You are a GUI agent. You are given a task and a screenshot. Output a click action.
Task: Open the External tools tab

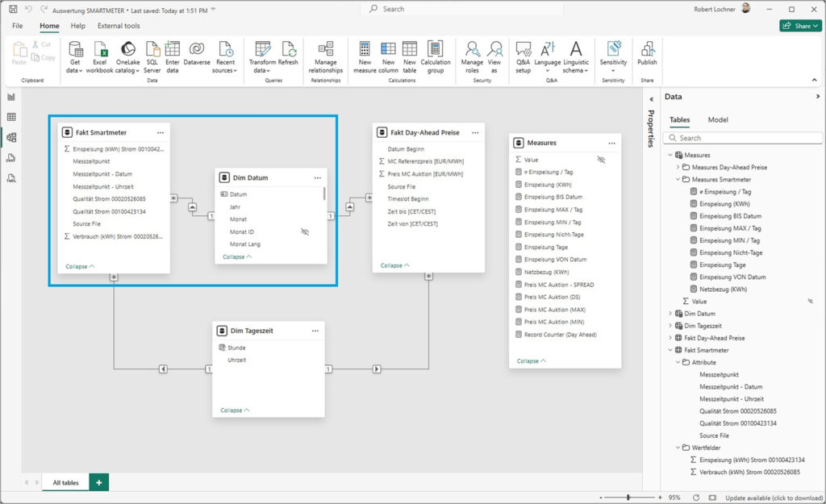[x=119, y=25]
